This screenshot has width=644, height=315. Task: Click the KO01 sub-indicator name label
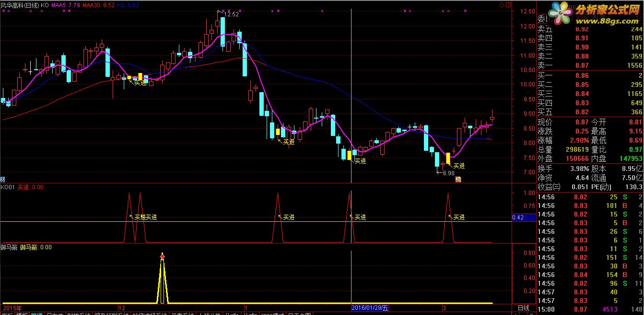(x=8, y=187)
